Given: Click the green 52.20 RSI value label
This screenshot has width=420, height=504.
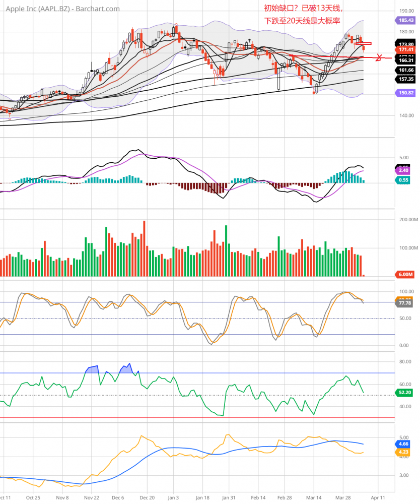Looking at the screenshot, I should (x=405, y=391).
